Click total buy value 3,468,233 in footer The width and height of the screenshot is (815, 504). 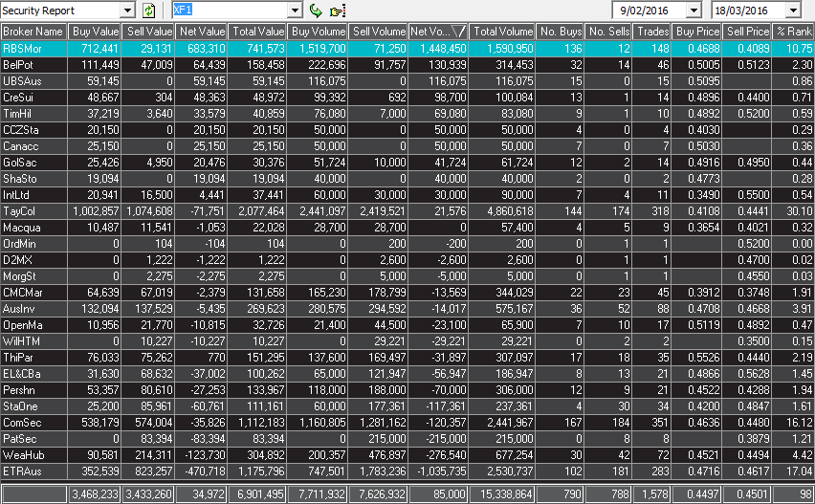95,494
